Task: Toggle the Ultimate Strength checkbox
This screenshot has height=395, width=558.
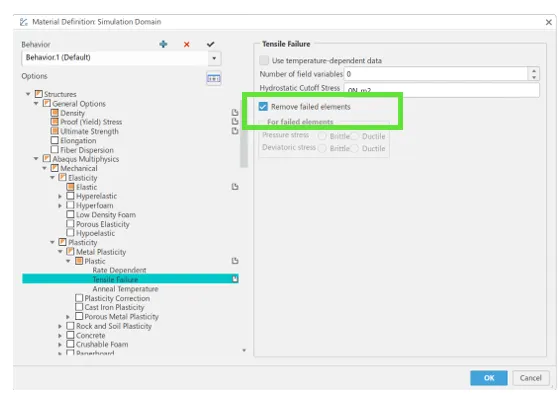Action: pos(54,131)
